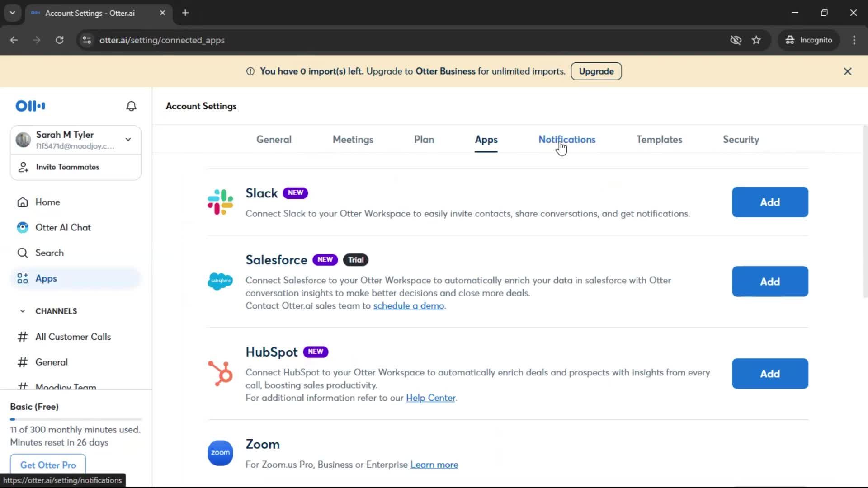This screenshot has width=868, height=488.
Task: Expand the Sarah M Tyler account dropdown
Action: [128, 140]
